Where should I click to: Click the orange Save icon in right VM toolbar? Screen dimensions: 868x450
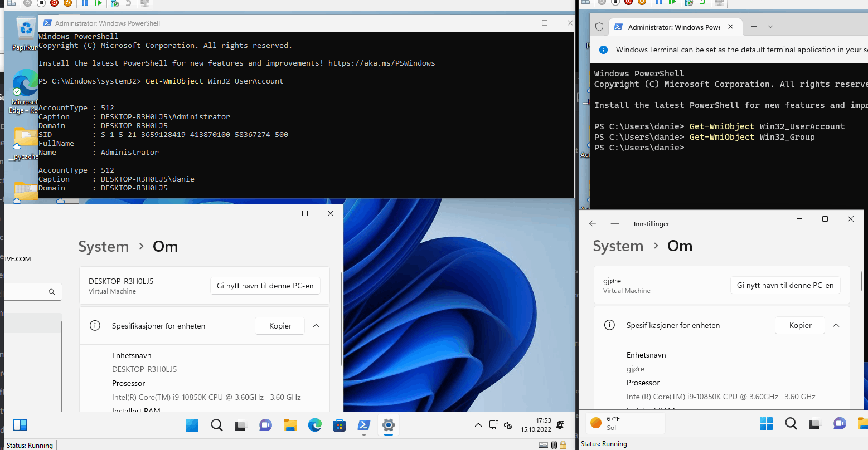click(642, 2)
